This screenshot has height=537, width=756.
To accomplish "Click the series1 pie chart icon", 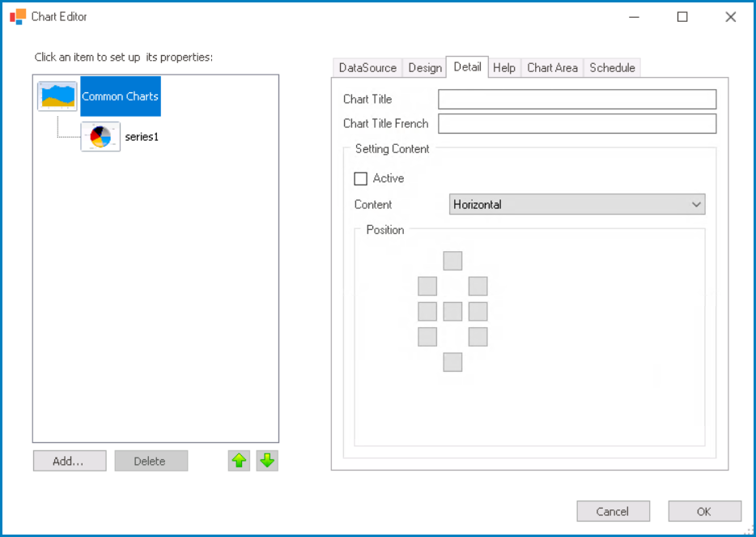I will pyautogui.click(x=100, y=137).
